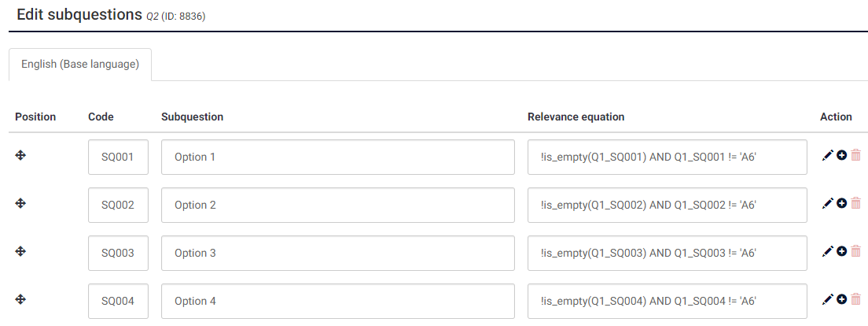Click into the Option 3 subquestion field
Screen dimensions: 868x326
[337, 253]
